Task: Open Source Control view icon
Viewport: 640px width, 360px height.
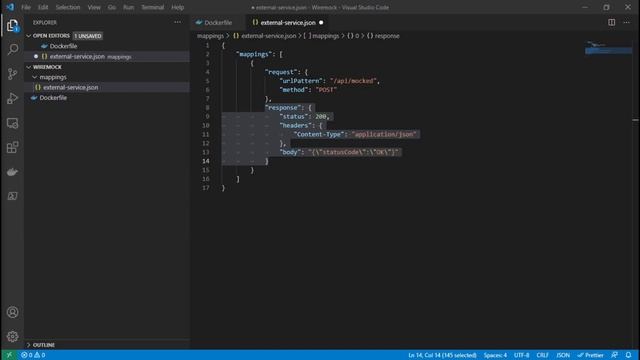Action: click(13, 74)
